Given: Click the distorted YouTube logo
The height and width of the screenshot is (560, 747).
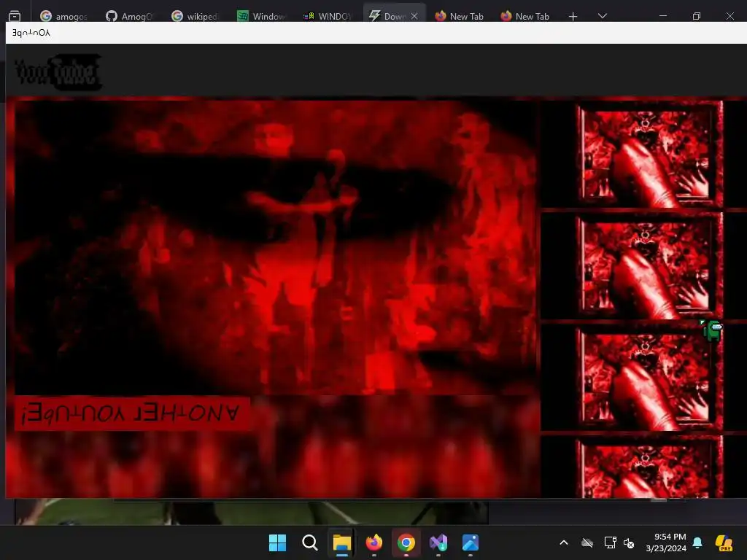Looking at the screenshot, I should 58,72.
